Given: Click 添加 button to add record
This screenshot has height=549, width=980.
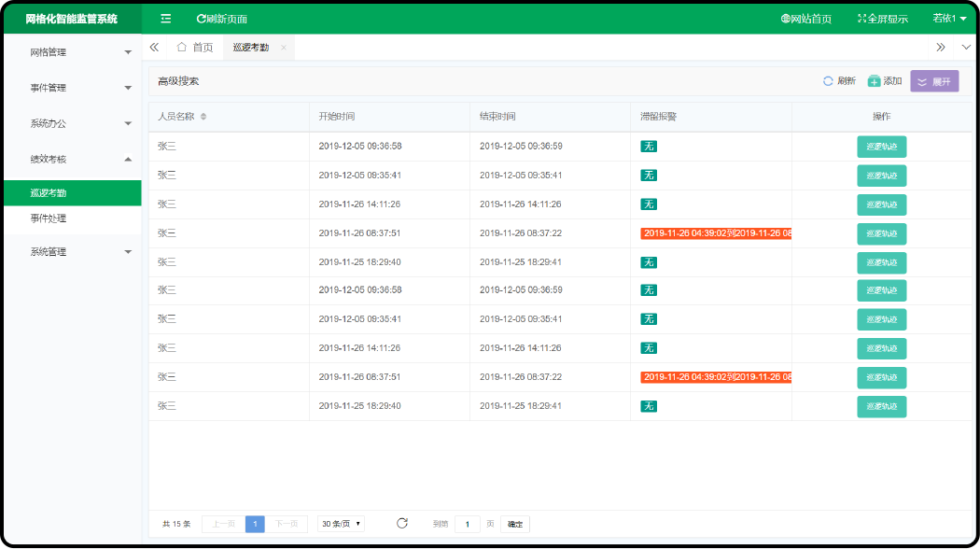Looking at the screenshot, I should click(884, 81).
